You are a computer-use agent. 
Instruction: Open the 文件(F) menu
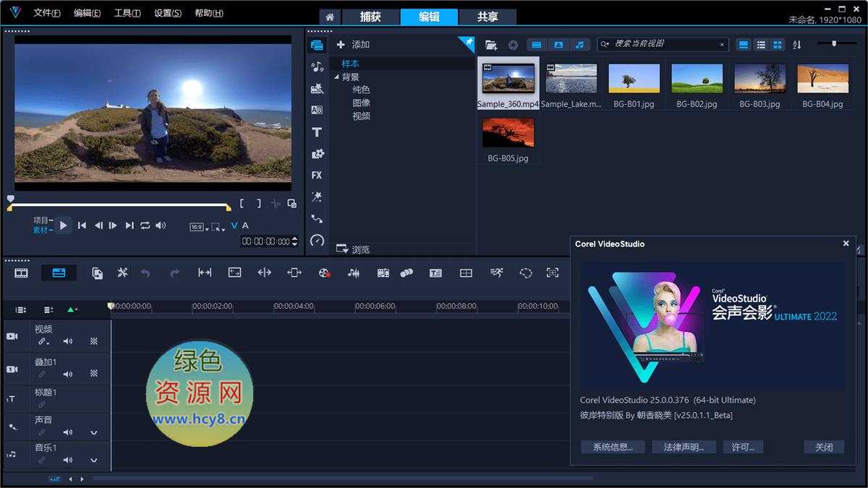click(47, 13)
